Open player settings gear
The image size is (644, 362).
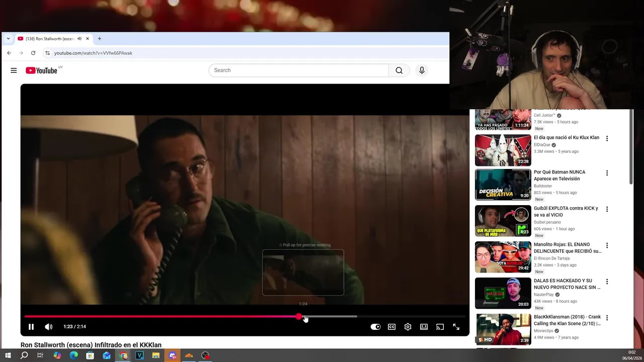(408, 327)
